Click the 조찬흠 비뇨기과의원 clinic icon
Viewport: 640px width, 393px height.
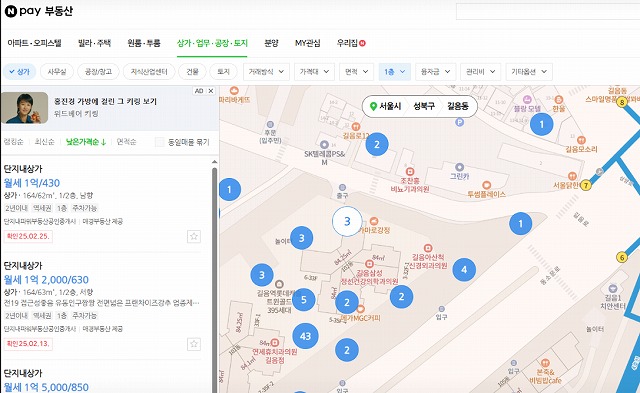tap(410, 171)
